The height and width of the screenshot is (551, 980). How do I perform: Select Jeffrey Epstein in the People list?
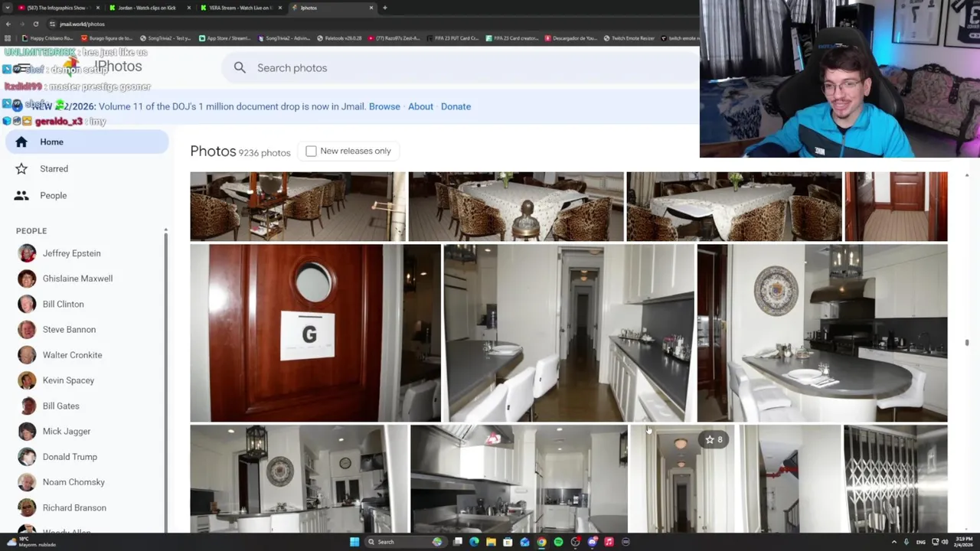click(x=71, y=253)
